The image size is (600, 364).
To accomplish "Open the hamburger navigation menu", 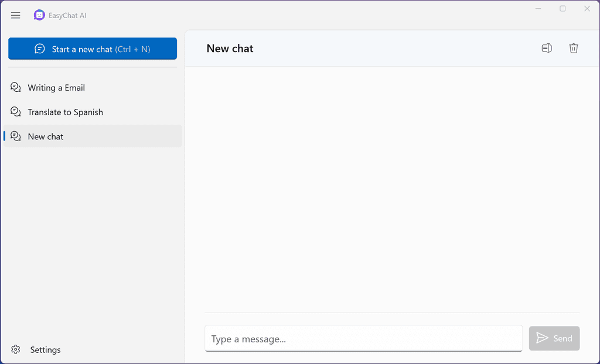I will pyautogui.click(x=15, y=15).
